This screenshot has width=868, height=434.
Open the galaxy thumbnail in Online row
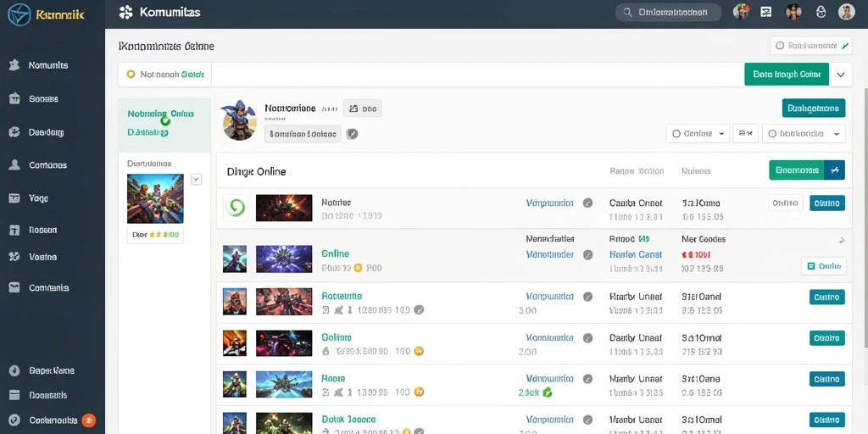[284, 259]
